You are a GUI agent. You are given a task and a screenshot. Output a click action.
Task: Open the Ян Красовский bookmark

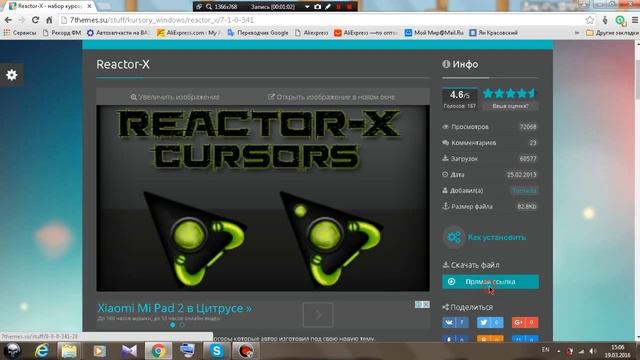click(x=493, y=33)
